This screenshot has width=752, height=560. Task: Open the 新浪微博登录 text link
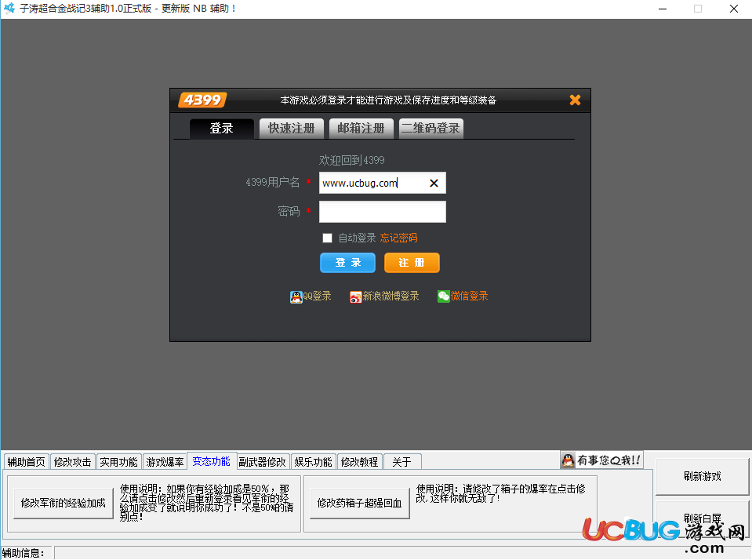[391, 296]
